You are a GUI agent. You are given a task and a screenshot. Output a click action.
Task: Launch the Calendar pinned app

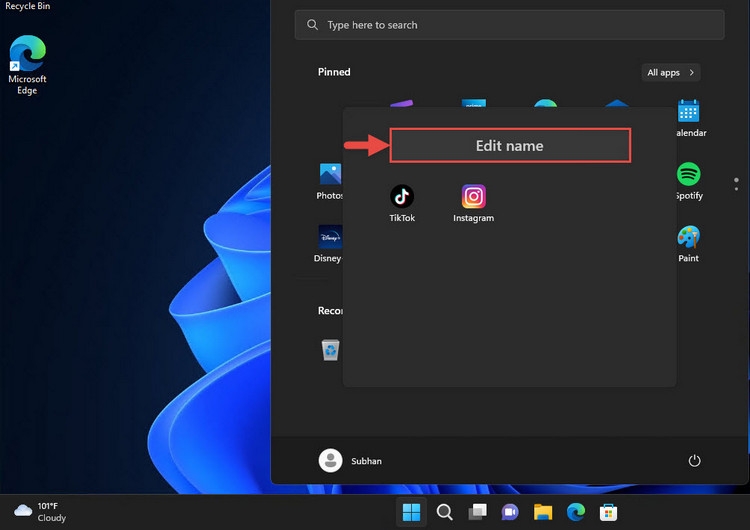tap(689, 118)
